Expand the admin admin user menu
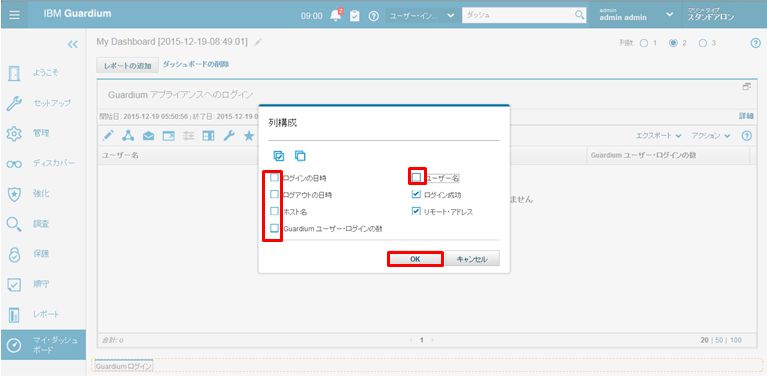This screenshot has height=376, width=767. tap(670, 15)
